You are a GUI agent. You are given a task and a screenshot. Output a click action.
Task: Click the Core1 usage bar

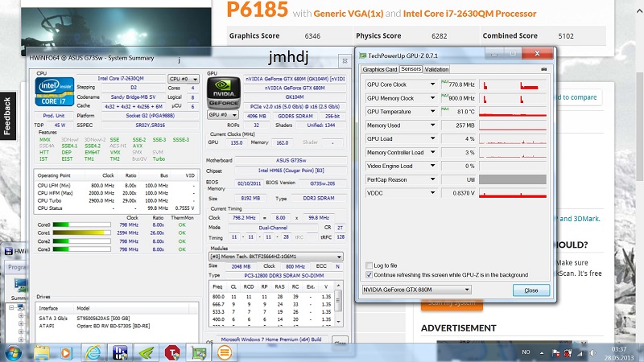[x=81, y=232]
